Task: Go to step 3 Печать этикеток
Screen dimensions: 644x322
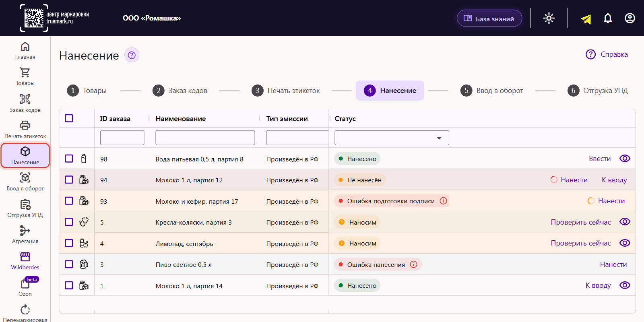Action: click(x=286, y=91)
